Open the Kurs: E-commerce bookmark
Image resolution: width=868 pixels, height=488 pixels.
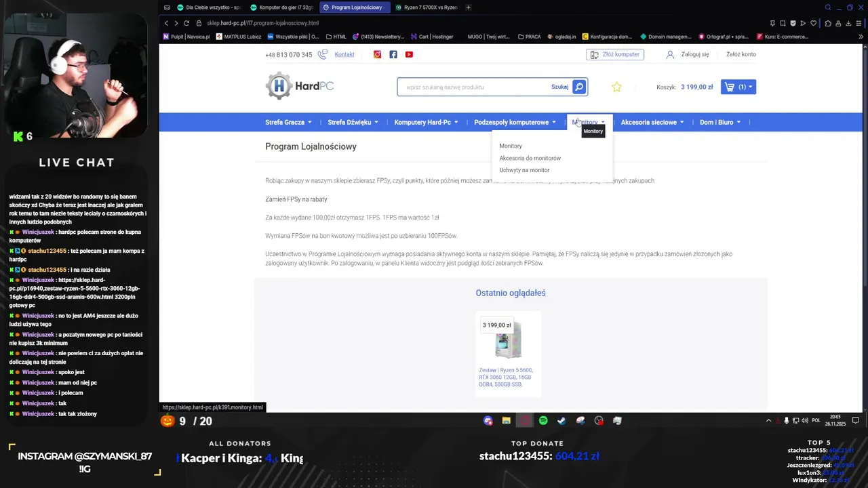pyautogui.click(x=783, y=37)
